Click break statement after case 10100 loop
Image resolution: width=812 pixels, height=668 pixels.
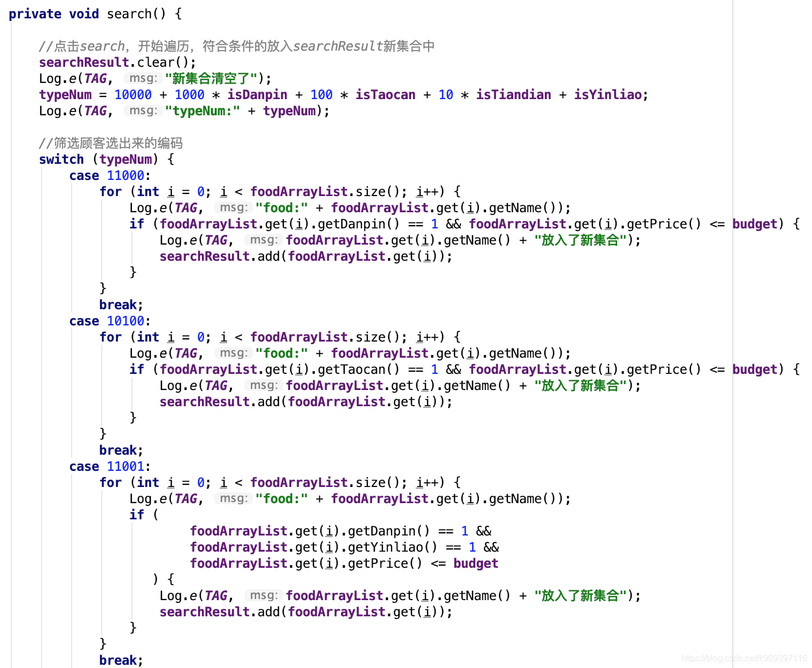[x=121, y=450]
